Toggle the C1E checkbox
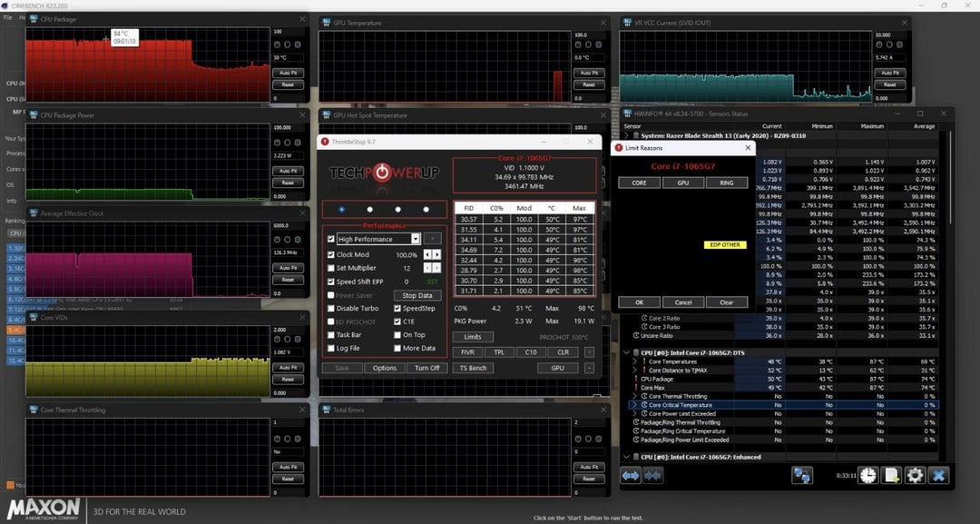 pyautogui.click(x=397, y=321)
